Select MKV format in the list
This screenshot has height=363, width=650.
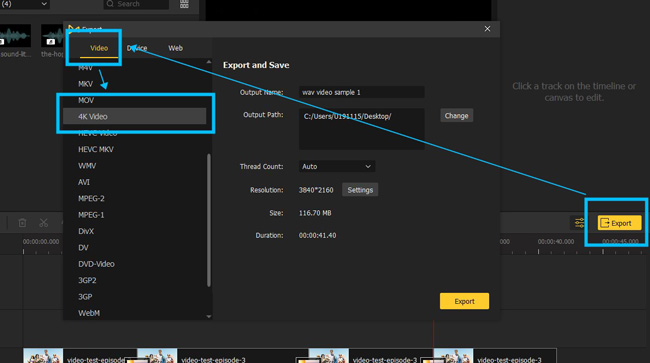[x=85, y=84]
